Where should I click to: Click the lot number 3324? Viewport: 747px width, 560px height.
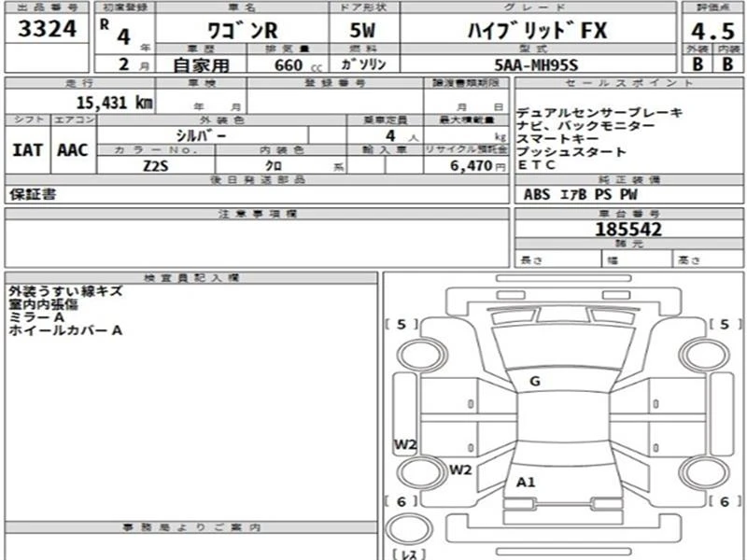click(48, 29)
